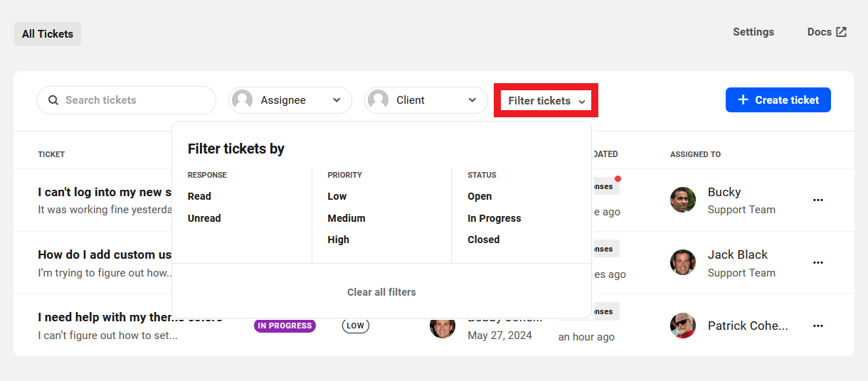
Task: Choose Medium priority filter option
Action: coord(346,218)
